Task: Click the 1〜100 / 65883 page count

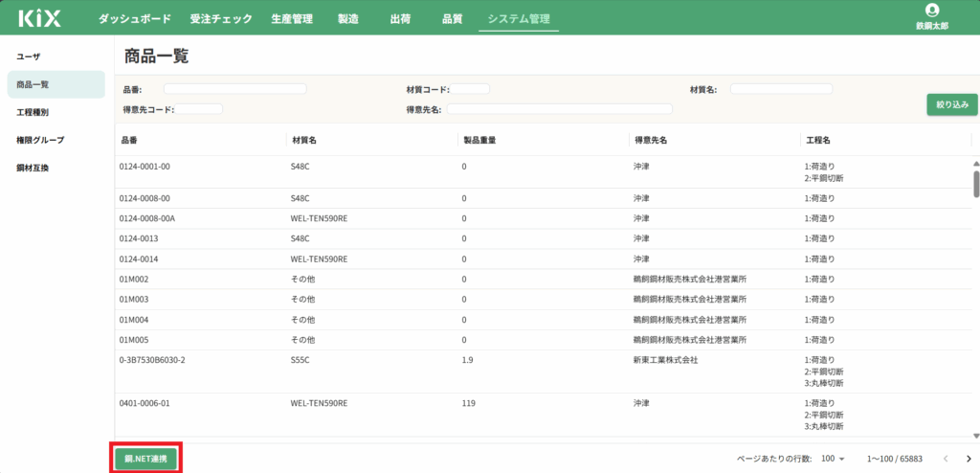Action: pyautogui.click(x=895, y=459)
